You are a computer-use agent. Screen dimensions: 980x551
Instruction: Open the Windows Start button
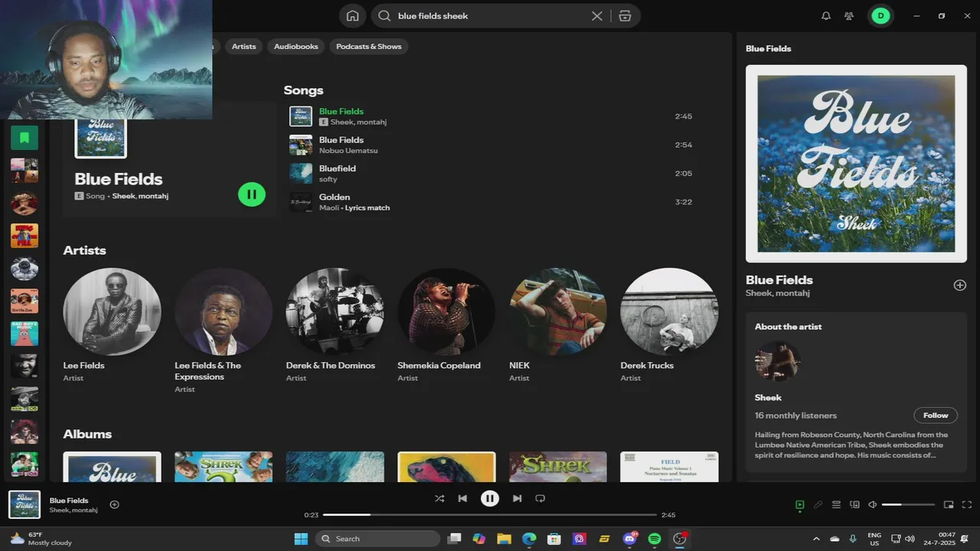tap(301, 539)
